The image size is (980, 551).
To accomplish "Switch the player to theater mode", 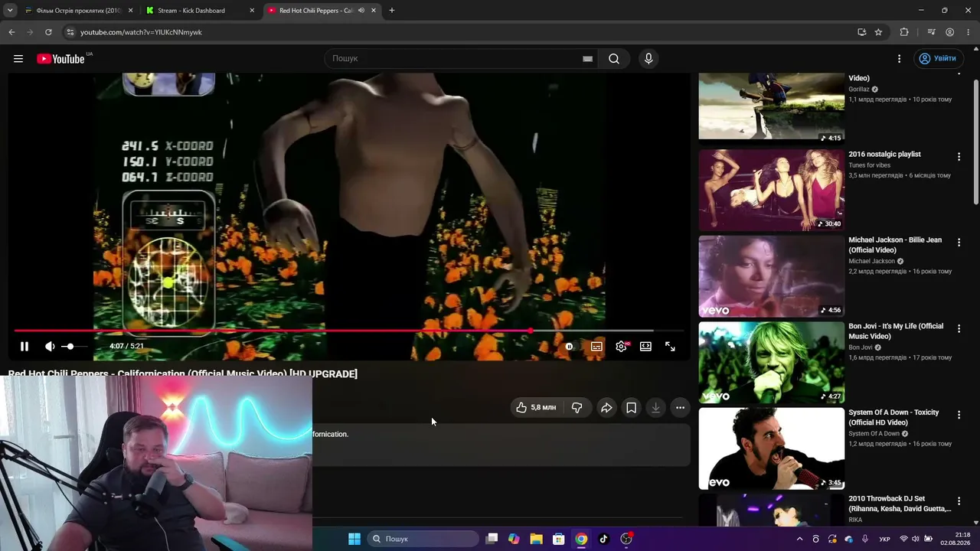I will click(x=645, y=347).
